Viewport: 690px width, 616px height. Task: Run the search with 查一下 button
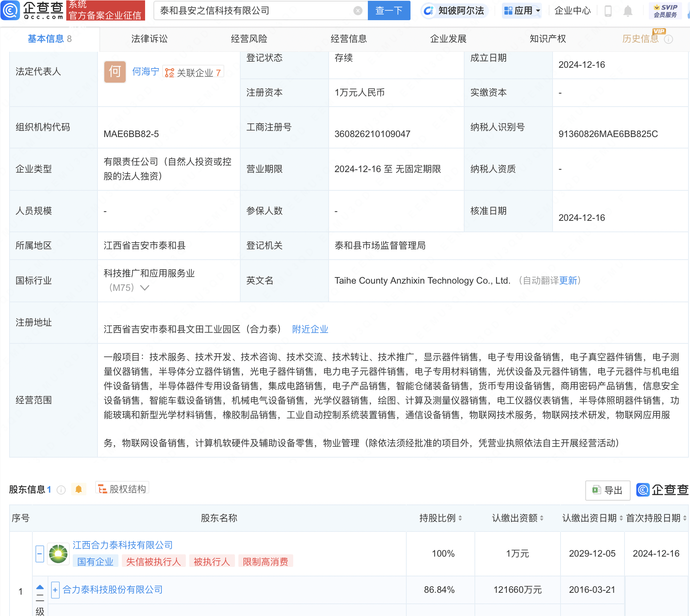point(389,11)
